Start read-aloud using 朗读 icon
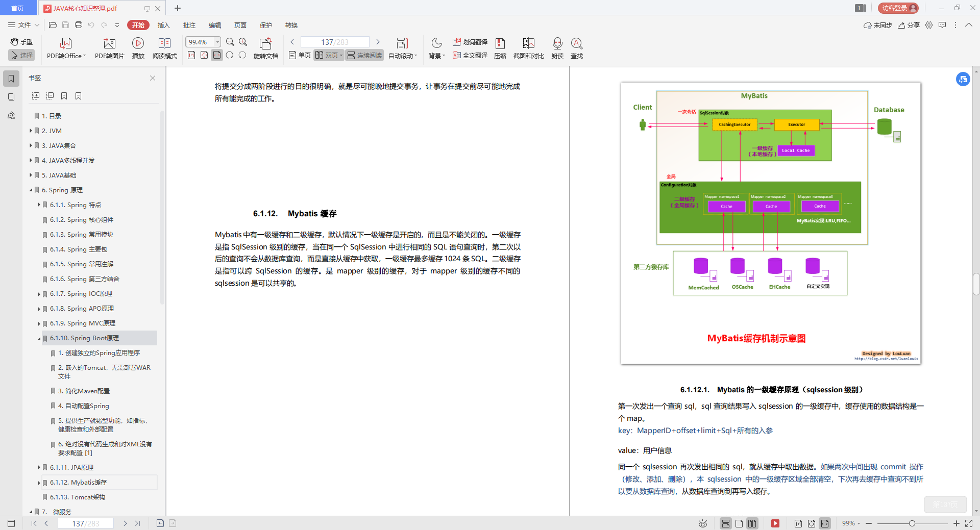The height and width of the screenshot is (530, 980). pyautogui.click(x=557, y=47)
